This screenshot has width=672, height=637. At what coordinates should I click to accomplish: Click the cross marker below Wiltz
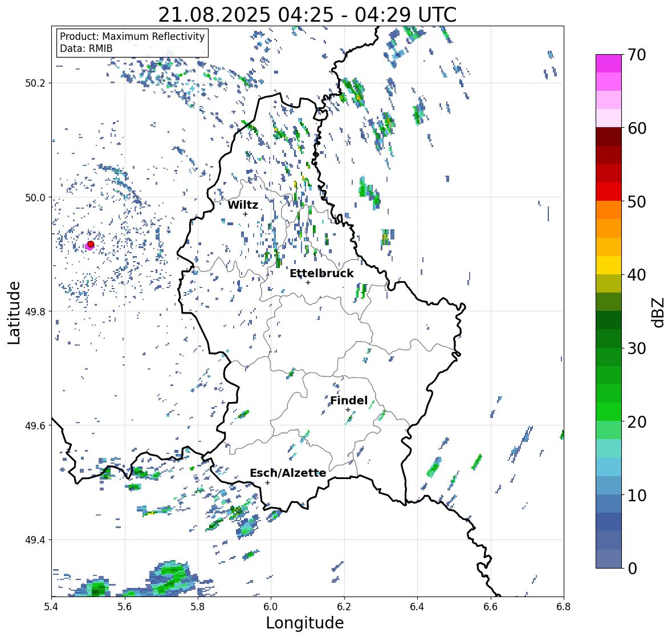tap(245, 214)
